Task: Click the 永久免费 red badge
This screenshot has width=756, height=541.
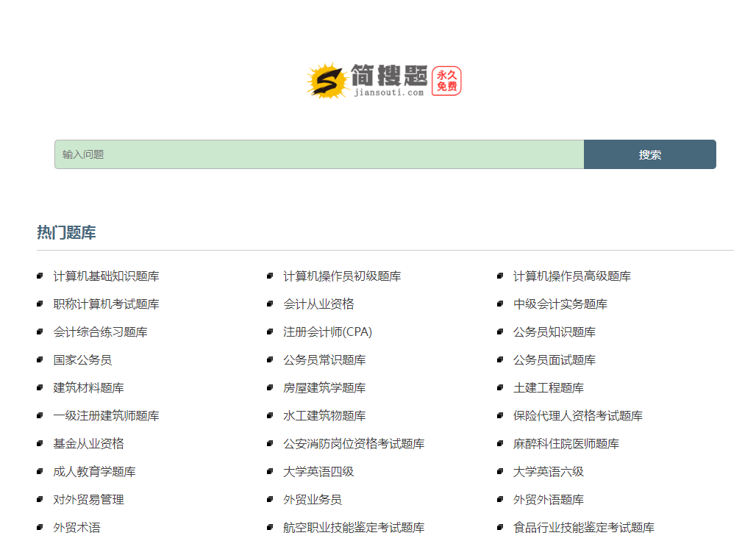Action: click(x=446, y=81)
